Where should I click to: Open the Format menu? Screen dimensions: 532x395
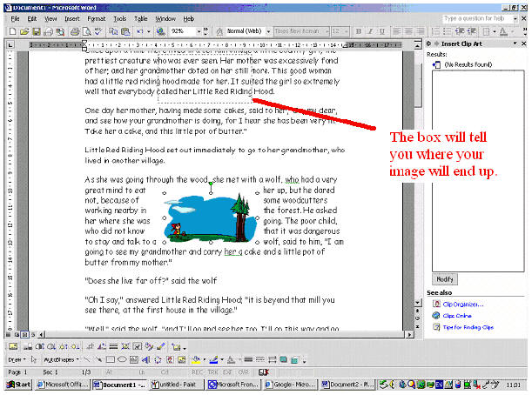96,18
